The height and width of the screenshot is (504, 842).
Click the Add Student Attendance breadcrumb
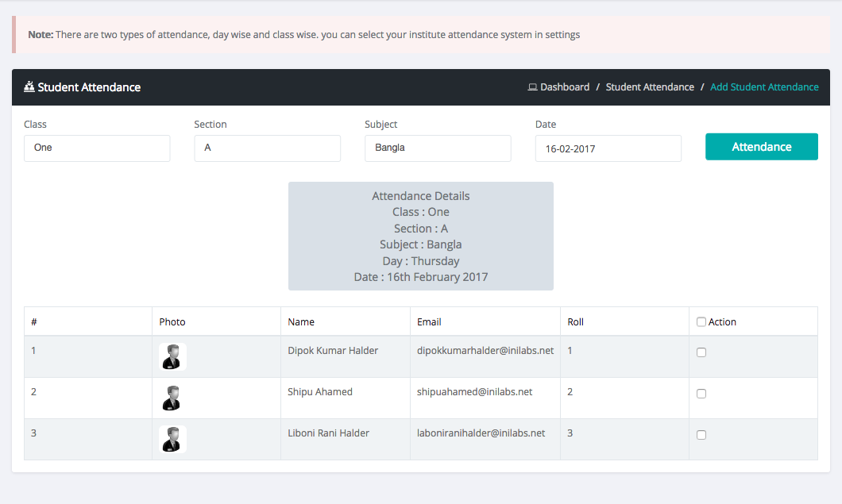[764, 87]
